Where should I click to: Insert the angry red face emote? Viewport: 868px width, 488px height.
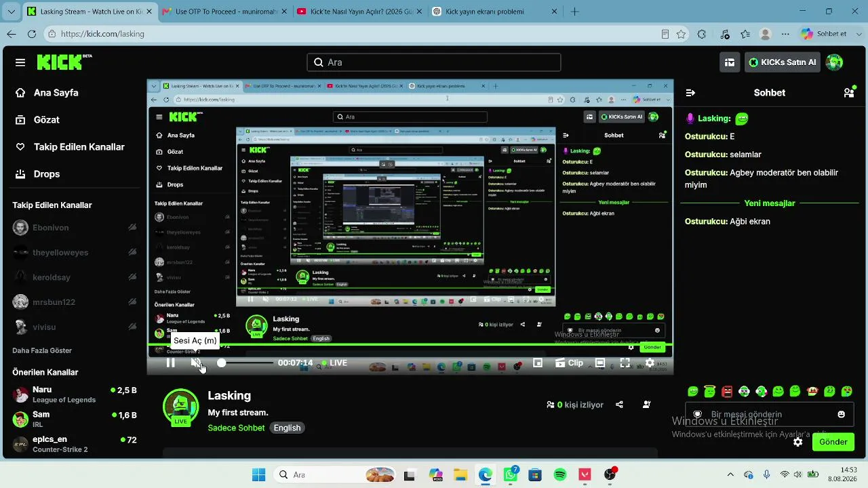pos(727,391)
